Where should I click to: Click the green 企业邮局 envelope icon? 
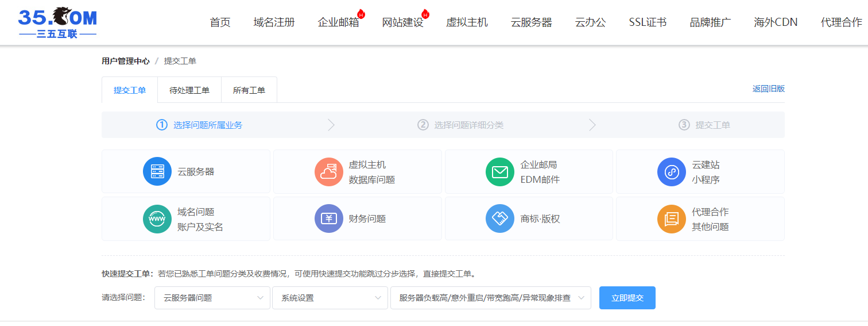coord(500,171)
